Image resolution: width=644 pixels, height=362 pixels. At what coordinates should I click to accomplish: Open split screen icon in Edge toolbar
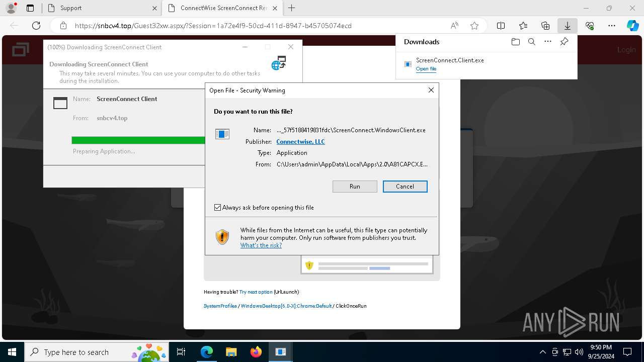click(501, 26)
